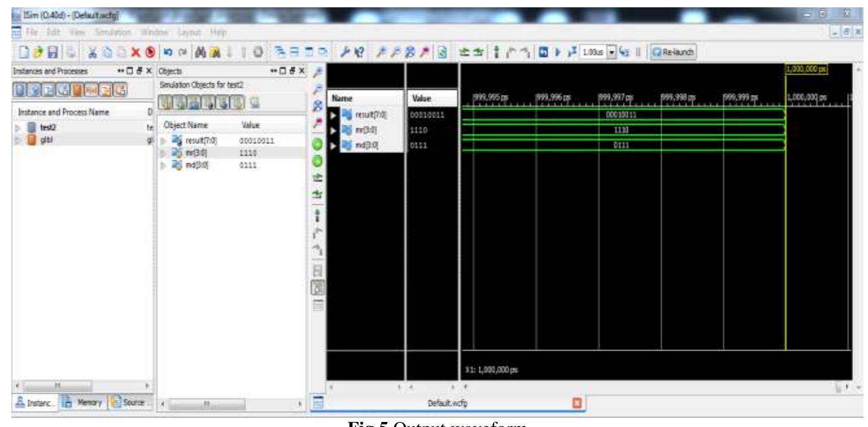Toggle the first filter button in Instances and Processes
Viewport: 868px width, 427px height.
19,89
